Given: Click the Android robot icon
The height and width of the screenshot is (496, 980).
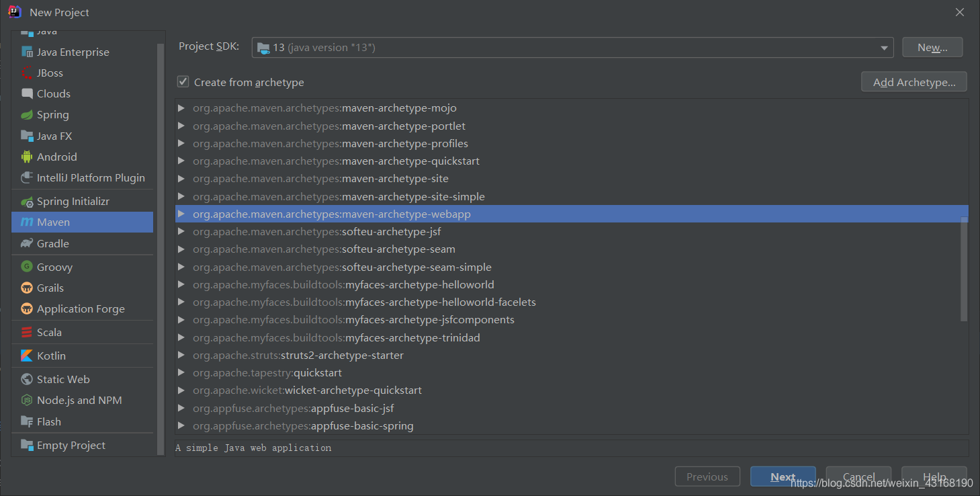Looking at the screenshot, I should pyautogui.click(x=27, y=157).
